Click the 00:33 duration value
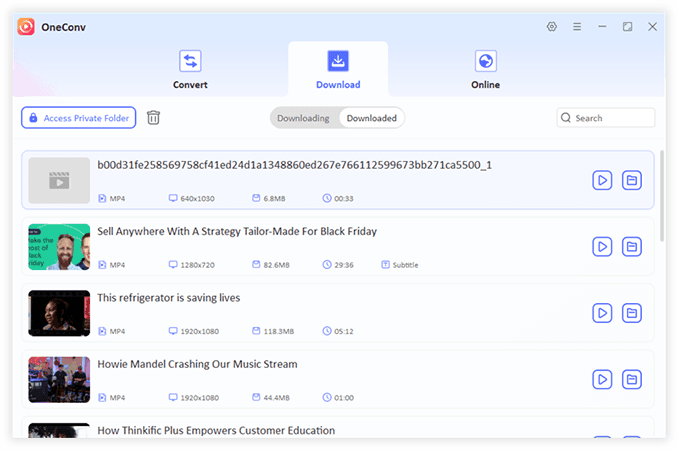The height and width of the screenshot is (450, 678). [x=344, y=198]
